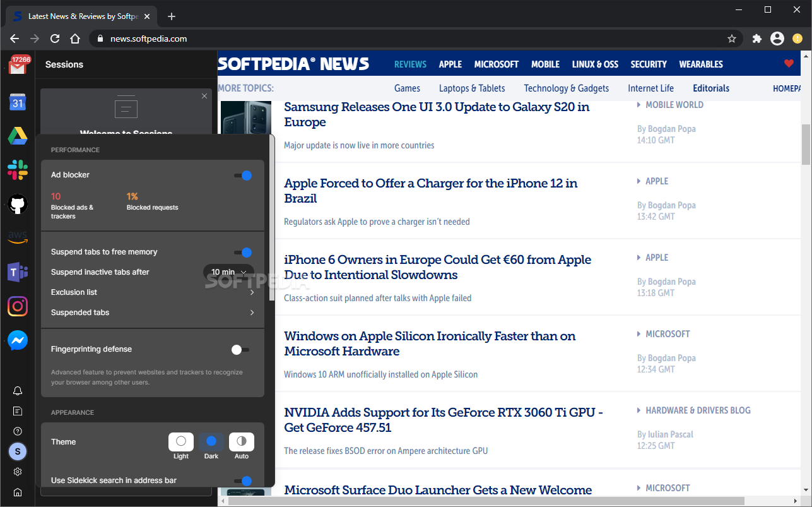Open the 10 min suspend dropdown
812x507 pixels.
pyautogui.click(x=228, y=272)
